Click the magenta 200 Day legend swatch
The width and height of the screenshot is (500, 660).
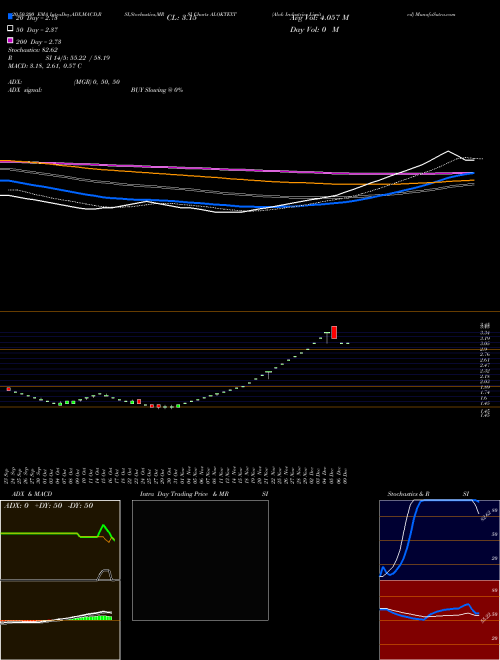(10, 40)
